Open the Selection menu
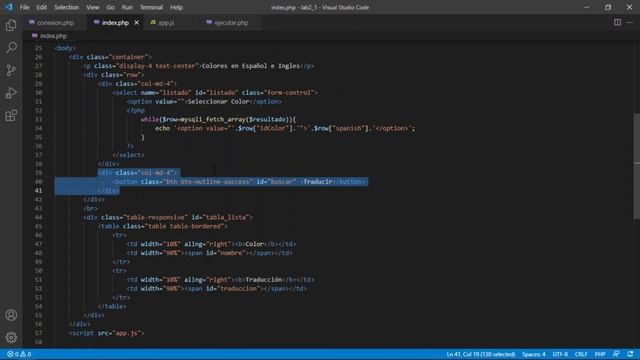The width and height of the screenshot is (640, 360). pos(67,7)
